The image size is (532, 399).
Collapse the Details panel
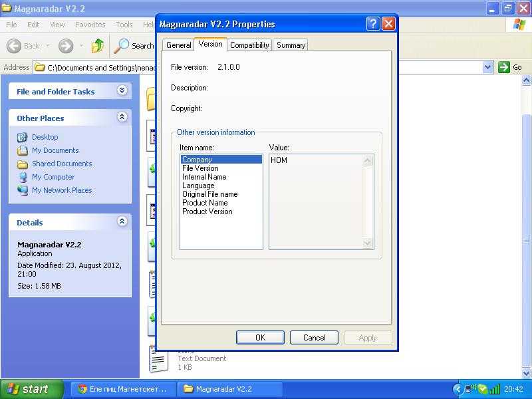click(122, 221)
